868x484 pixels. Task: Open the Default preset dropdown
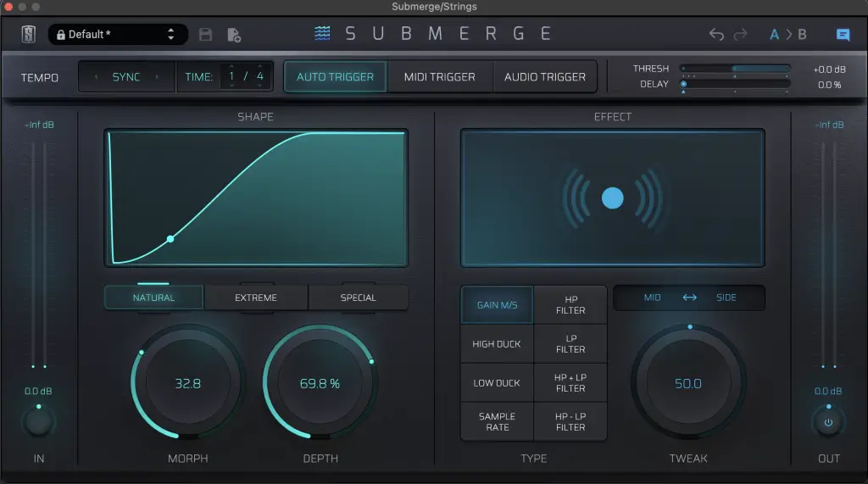point(117,35)
